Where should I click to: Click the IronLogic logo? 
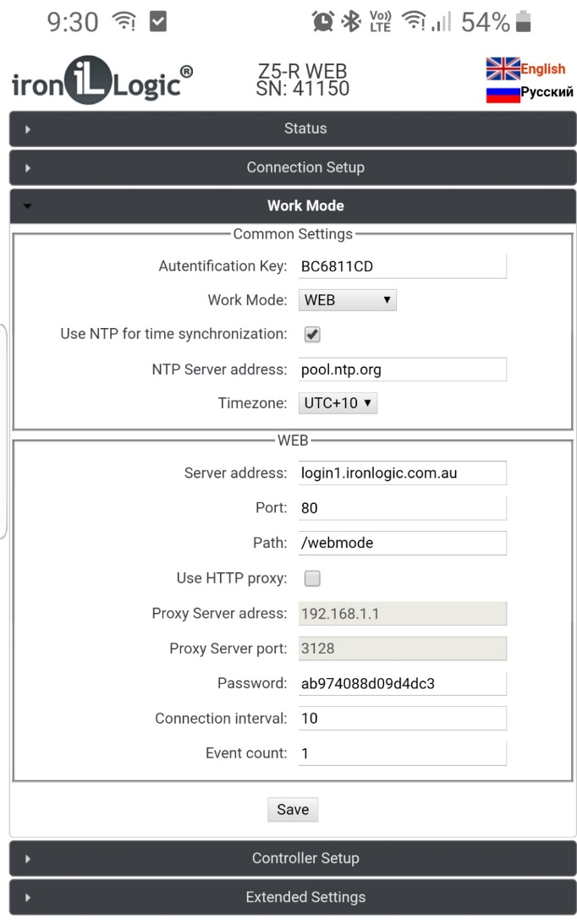(102, 83)
